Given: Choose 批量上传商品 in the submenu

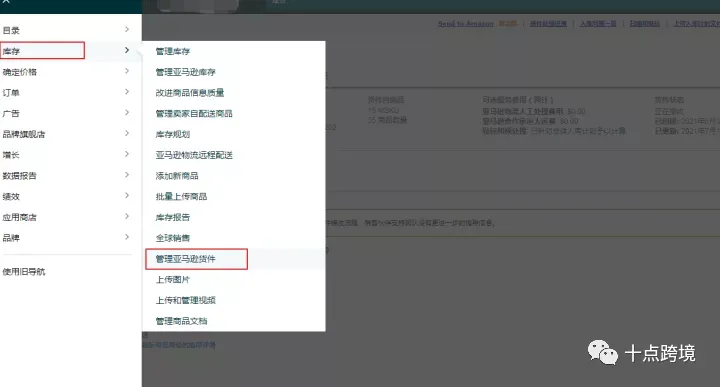Looking at the screenshot, I should pos(181,196).
